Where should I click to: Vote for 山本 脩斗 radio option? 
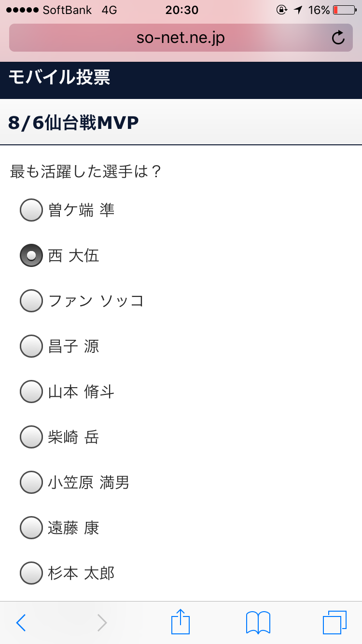click(x=31, y=392)
